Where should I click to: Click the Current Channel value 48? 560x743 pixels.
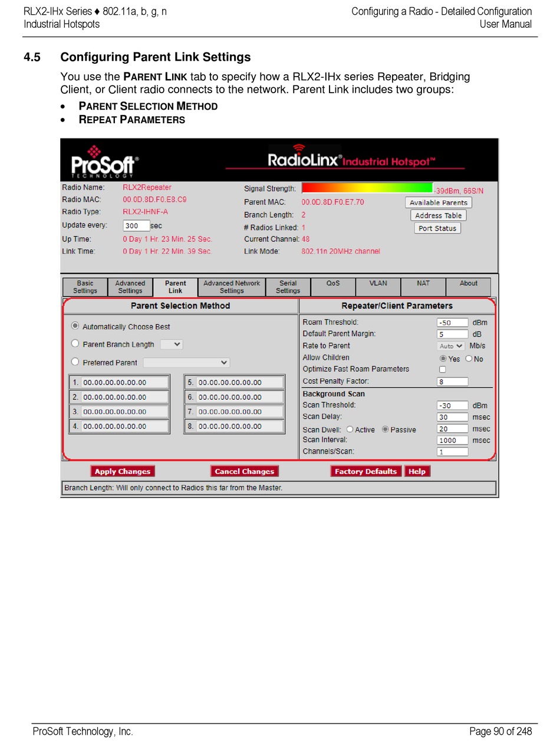pos(305,239)
